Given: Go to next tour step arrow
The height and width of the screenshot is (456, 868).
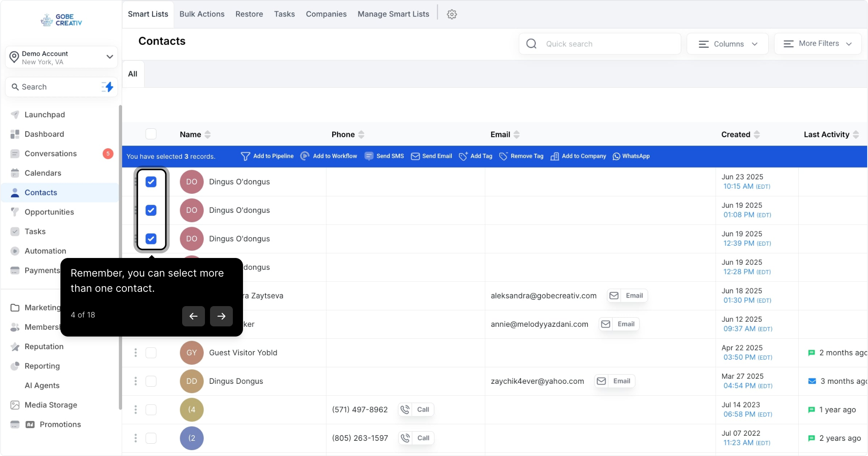Looking at the screenshot, I should 221,316.
